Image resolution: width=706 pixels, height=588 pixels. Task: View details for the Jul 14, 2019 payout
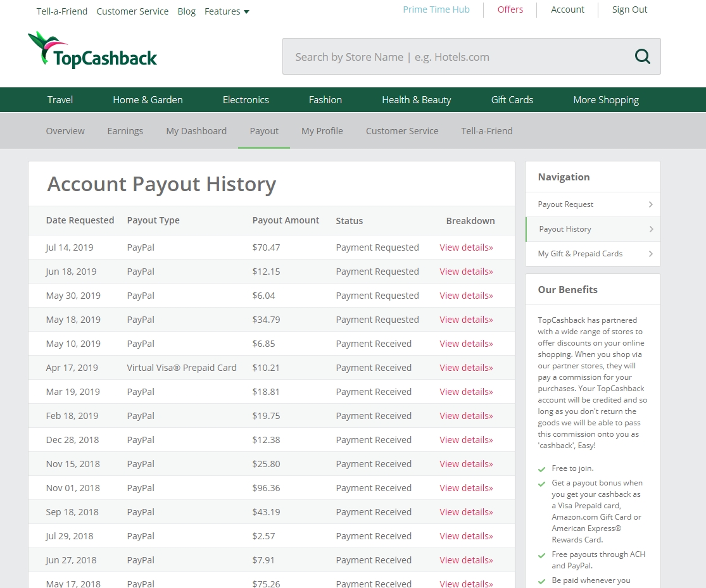(x=466, y=247)
